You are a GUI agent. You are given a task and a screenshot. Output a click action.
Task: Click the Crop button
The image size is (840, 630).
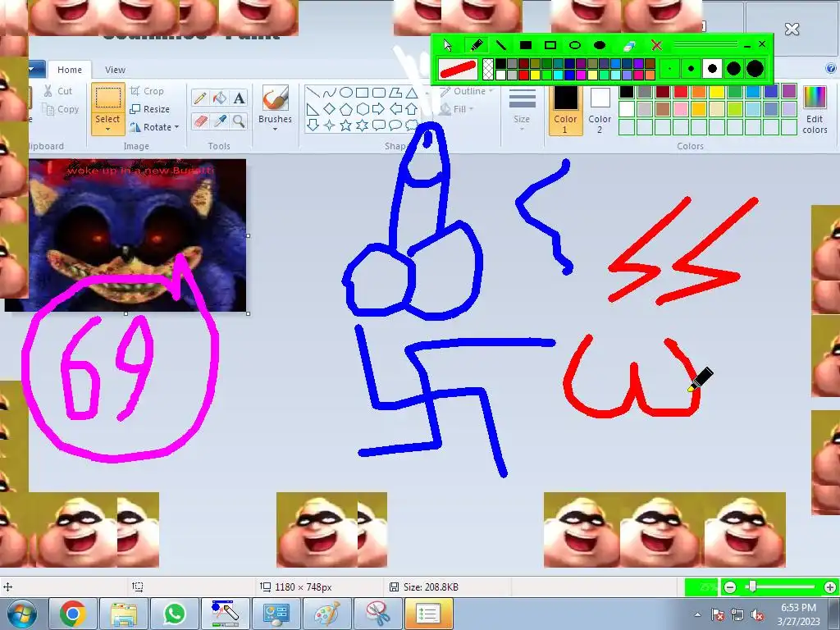[147, 91]
